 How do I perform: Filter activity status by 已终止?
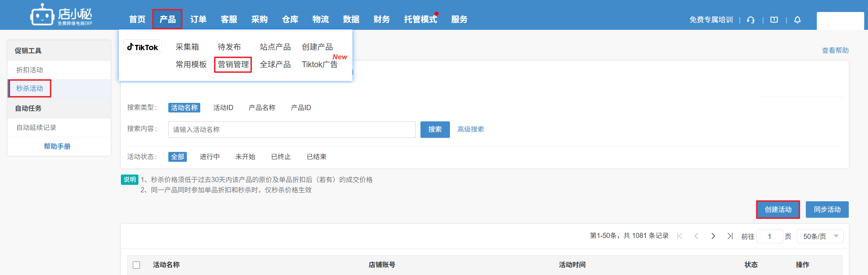point(281,157)
